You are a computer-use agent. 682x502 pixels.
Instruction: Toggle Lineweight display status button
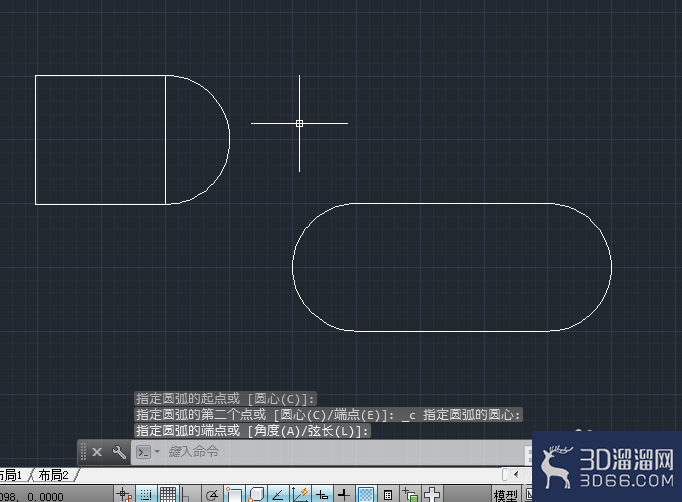(344, 495)
